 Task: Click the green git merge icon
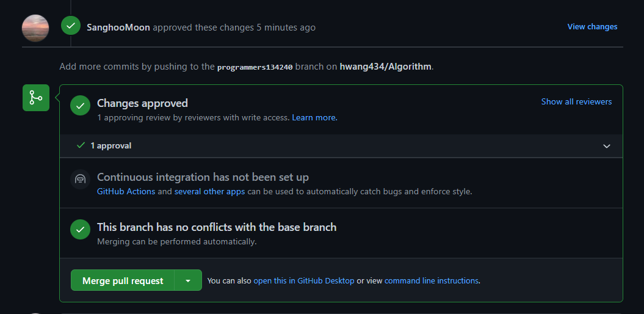click(x=36, y=98)
